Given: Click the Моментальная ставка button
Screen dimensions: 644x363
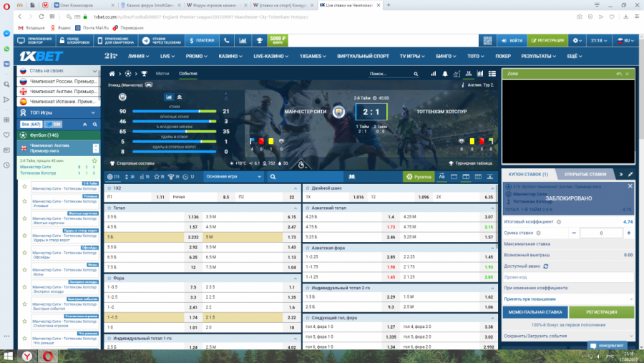Looking at the screenshot, I should click(535, 313).
